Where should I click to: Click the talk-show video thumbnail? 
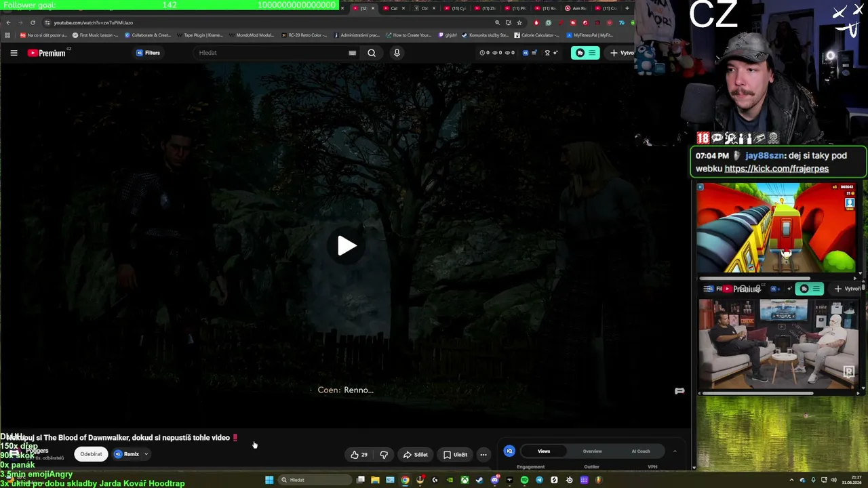pyautogui.click(x=778, y=344)
